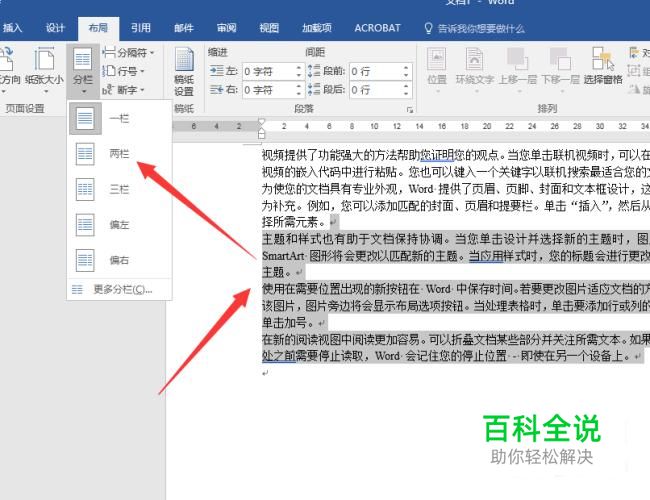Switch to the View (视图) tab

269,28
